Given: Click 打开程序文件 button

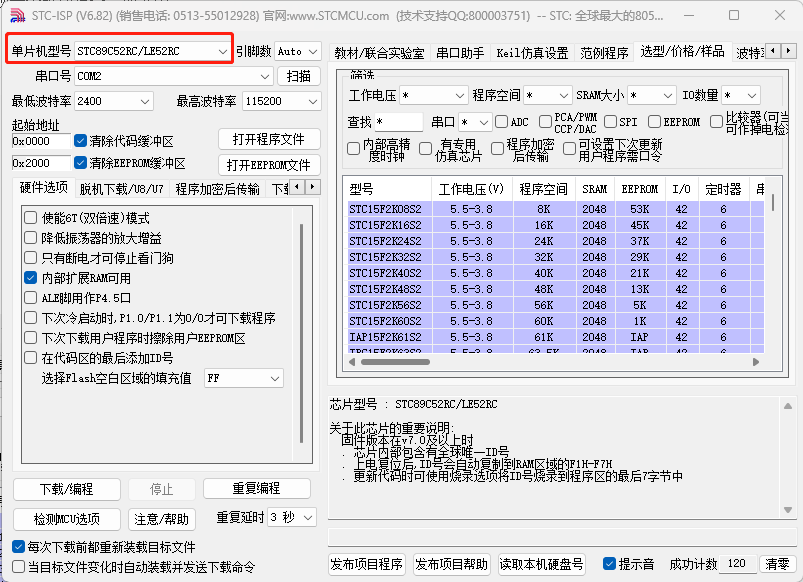Looking at the screenshot, I should click(269, 139).
